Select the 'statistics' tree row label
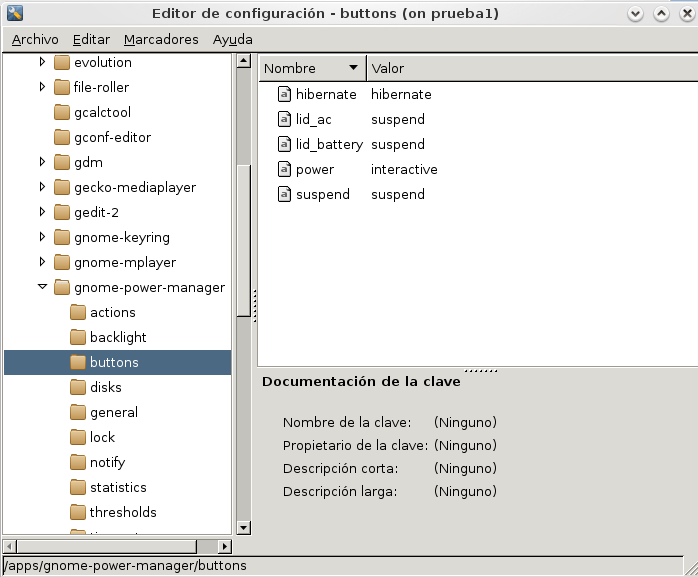 118,487
